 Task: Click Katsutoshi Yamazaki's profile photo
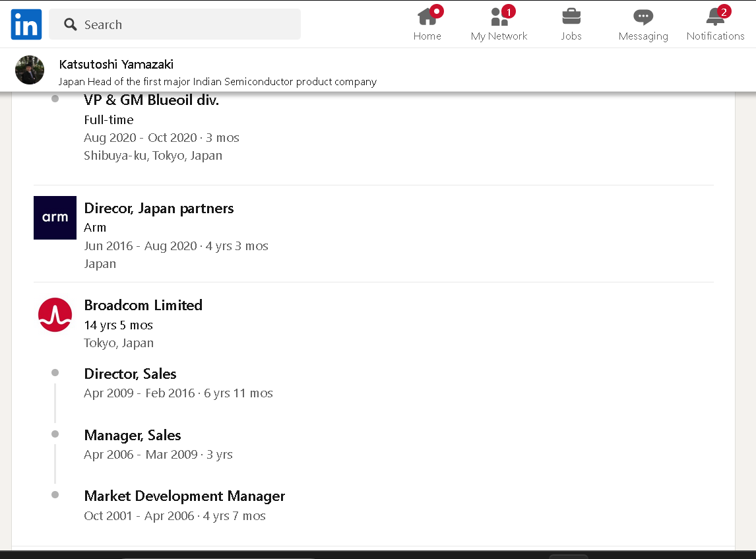[x=30, y=70]
